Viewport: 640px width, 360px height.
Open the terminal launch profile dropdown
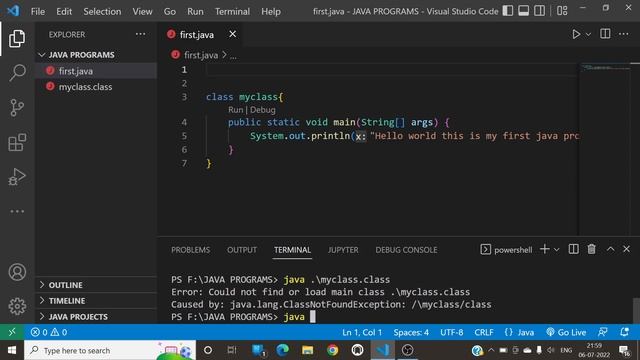[556, 250]
